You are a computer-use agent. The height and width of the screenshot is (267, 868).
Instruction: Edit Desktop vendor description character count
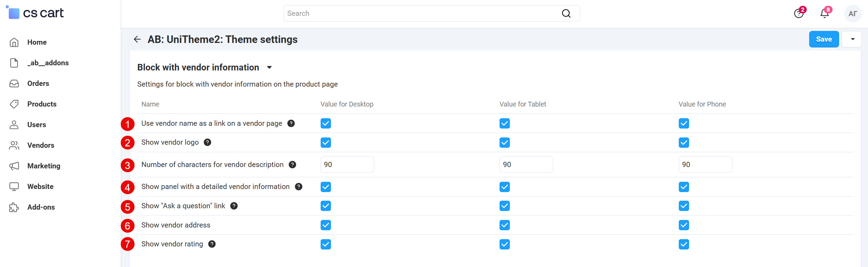pos(347,165)
